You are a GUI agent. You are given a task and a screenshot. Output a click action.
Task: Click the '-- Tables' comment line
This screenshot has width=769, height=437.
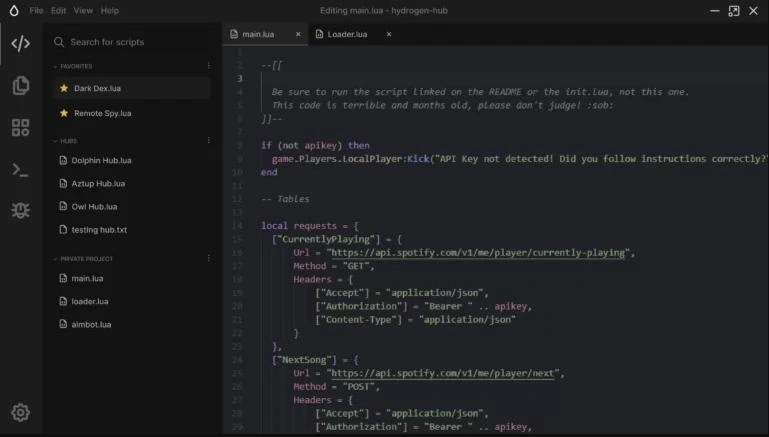(x=285, y=199)
